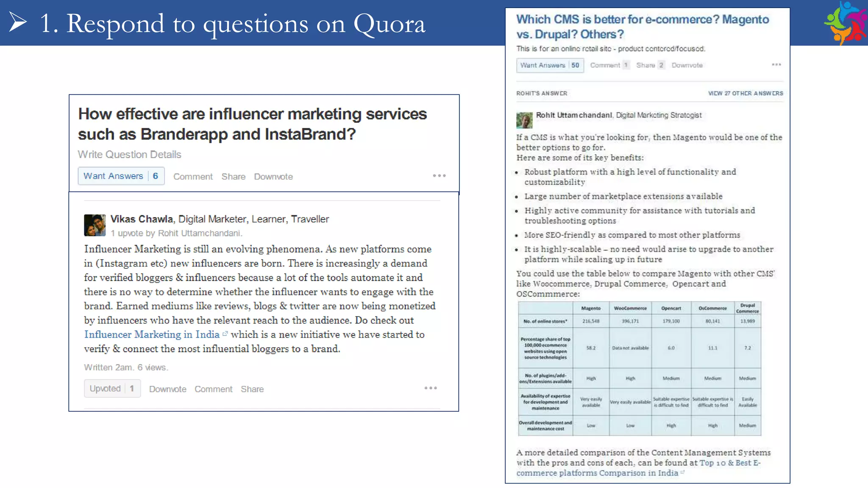Open more options dots on Vikas's answer
868x488 pixels.
(x=431, y=388)
